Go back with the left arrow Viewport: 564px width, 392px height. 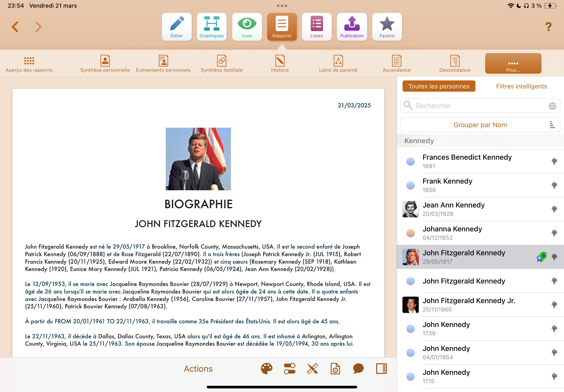click(15, 27)
